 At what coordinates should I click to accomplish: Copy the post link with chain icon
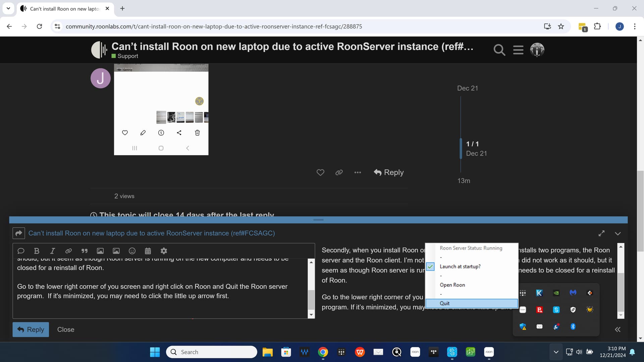click(x=339, y=172)
